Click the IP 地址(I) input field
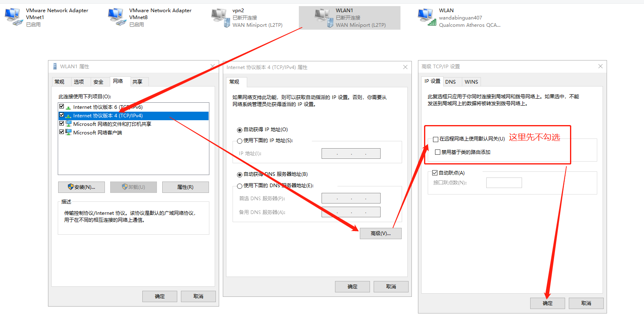644x320 pixels. coord(351,154)
